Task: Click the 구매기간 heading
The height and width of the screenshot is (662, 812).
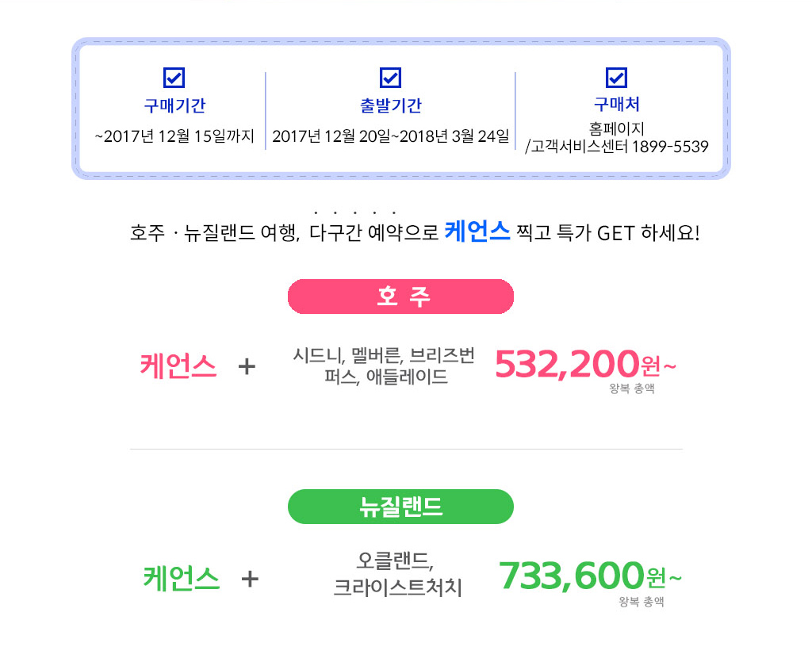Action: pos(174,105)
